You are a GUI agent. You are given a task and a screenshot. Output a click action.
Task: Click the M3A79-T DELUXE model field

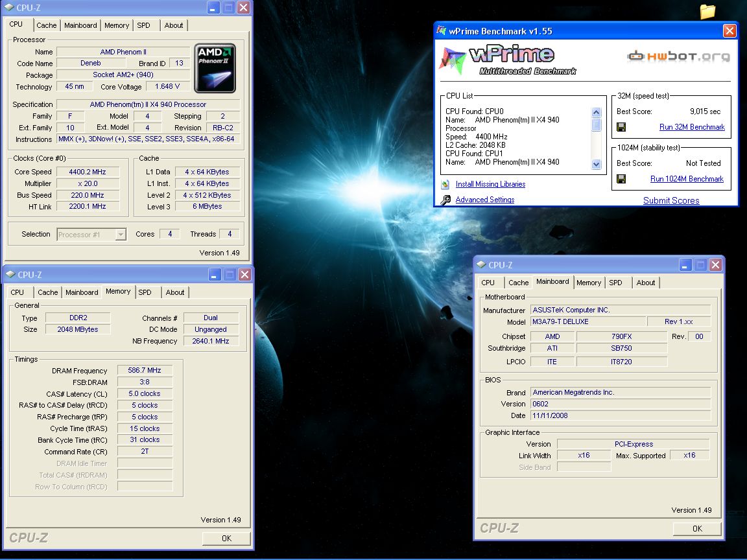(x=588, y=322)
